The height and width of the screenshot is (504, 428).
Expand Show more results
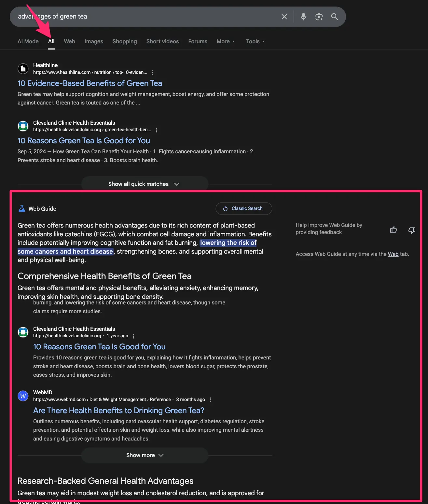tap(145, 455)
